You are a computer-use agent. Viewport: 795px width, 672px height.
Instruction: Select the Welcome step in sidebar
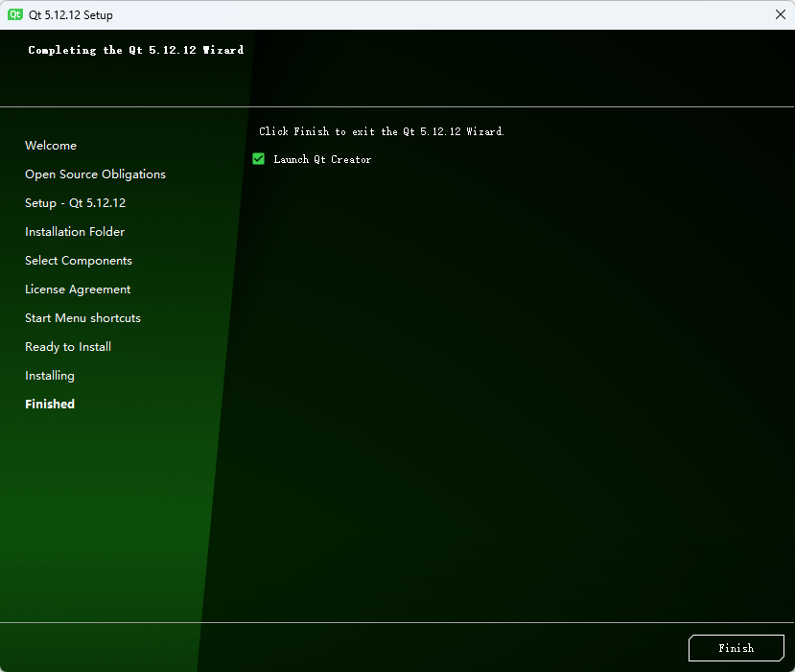[x=51, y=146]
